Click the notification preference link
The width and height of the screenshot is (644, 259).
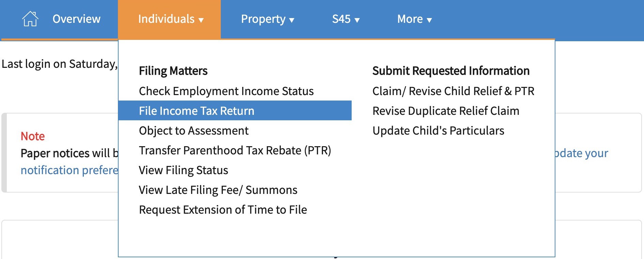(x=69, y=170)
